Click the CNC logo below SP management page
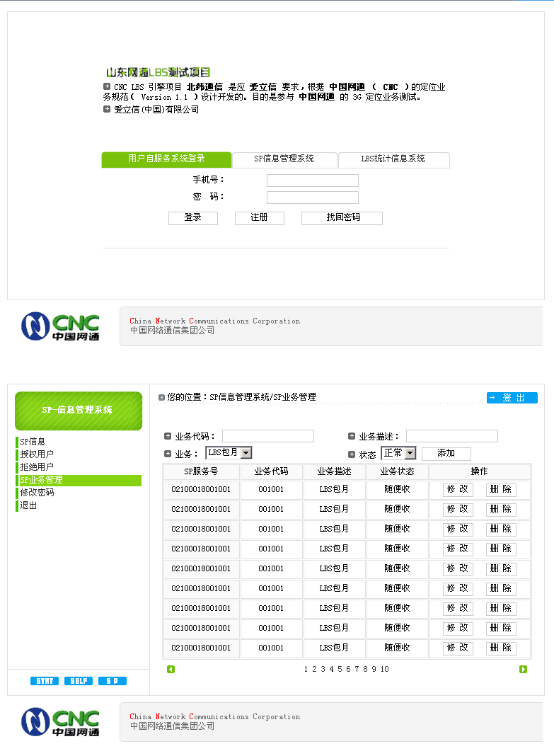The height and width of the screenshot is (756, 554). point(60,722)
